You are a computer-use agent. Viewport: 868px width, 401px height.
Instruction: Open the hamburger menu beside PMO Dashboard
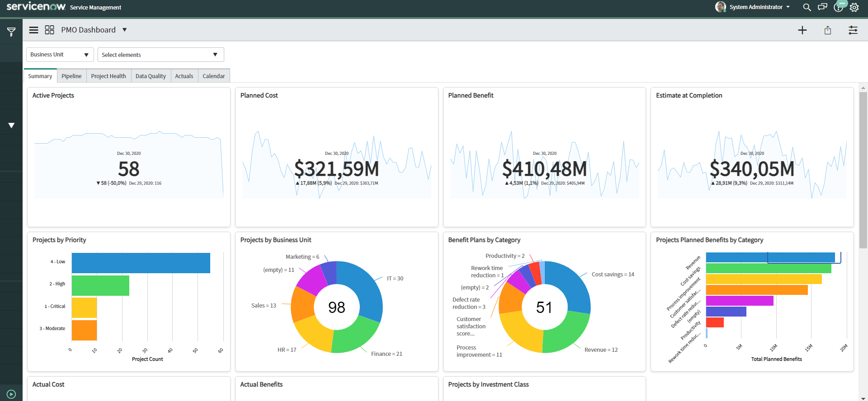coord(33,30)
